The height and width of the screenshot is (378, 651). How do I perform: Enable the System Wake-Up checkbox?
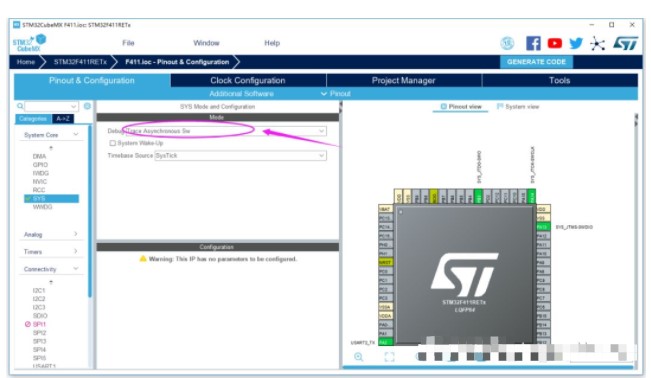[x=112, y=143]
